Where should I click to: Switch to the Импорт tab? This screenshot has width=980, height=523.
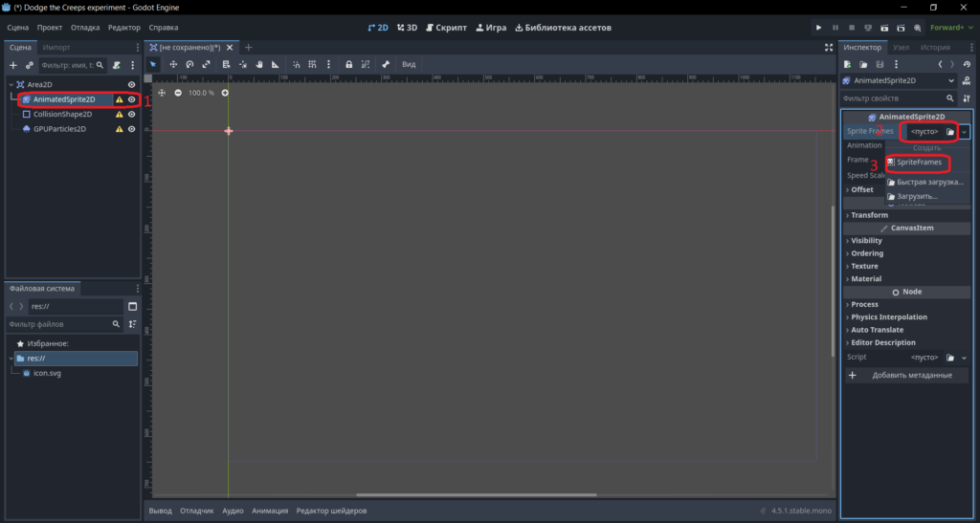[x=56, y=48]
